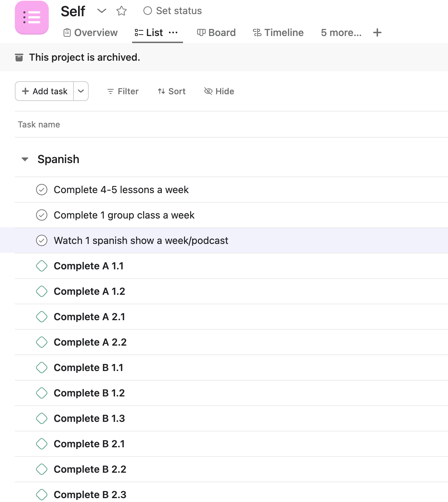The image size is (448, 502).
Task: Click Set status button
Action: (173, 11)
